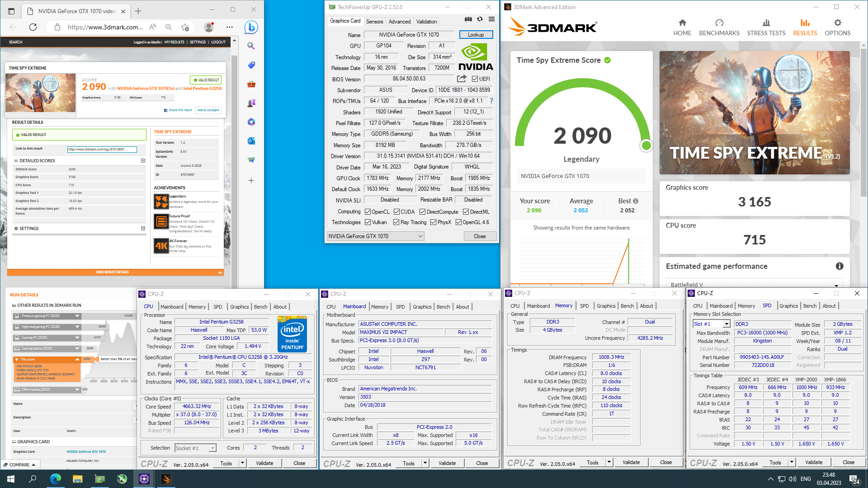The width and height of the screenshot is (868, 488).
Task: Open the GPU-Z hamburger menu
Action: (x=491, y=19)
